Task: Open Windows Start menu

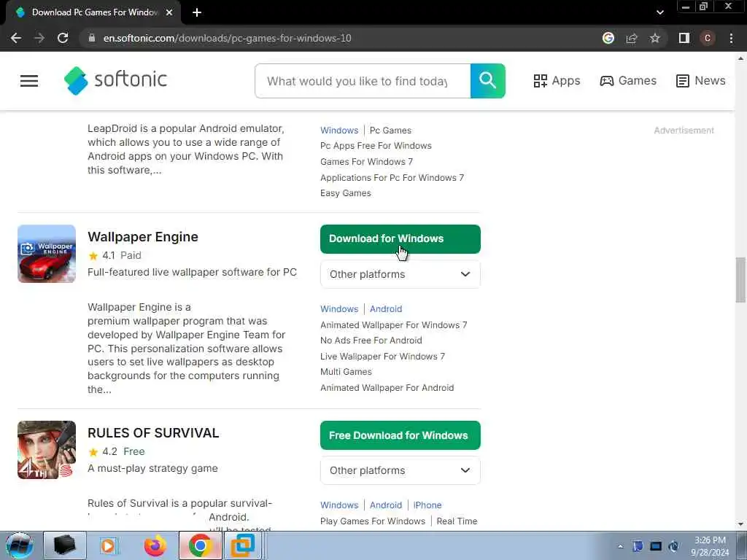Action: [20, 545]
